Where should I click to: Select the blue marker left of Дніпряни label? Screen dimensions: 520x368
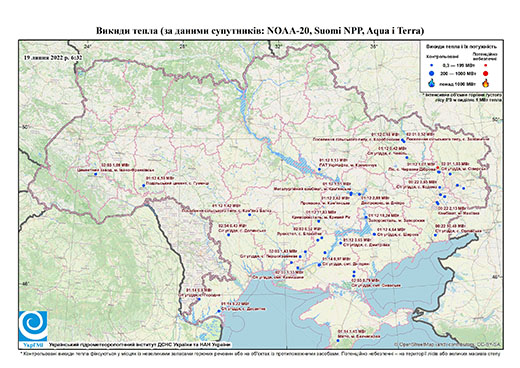319,265
